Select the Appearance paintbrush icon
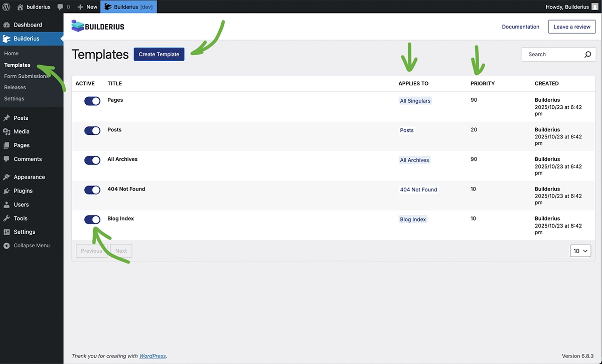Image resolution: width=602 pixels, height=364 pixels. pyautogui.click(x=8, y=176)
